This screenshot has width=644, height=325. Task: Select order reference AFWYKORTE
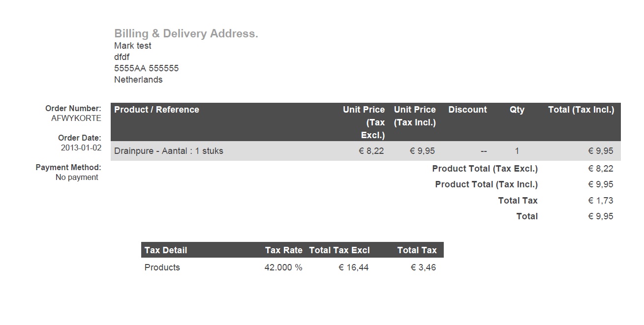[76, 118]
